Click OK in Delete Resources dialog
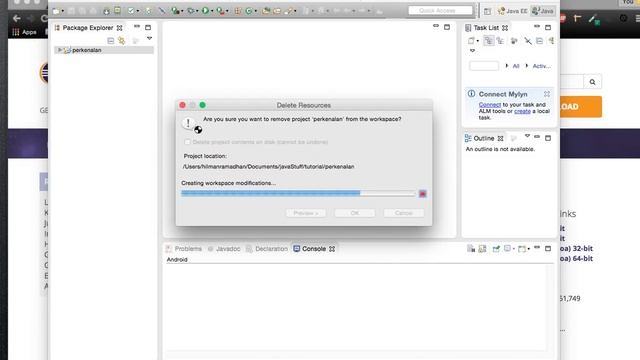This screenshot has height=360, width=640. click(355, 213)
